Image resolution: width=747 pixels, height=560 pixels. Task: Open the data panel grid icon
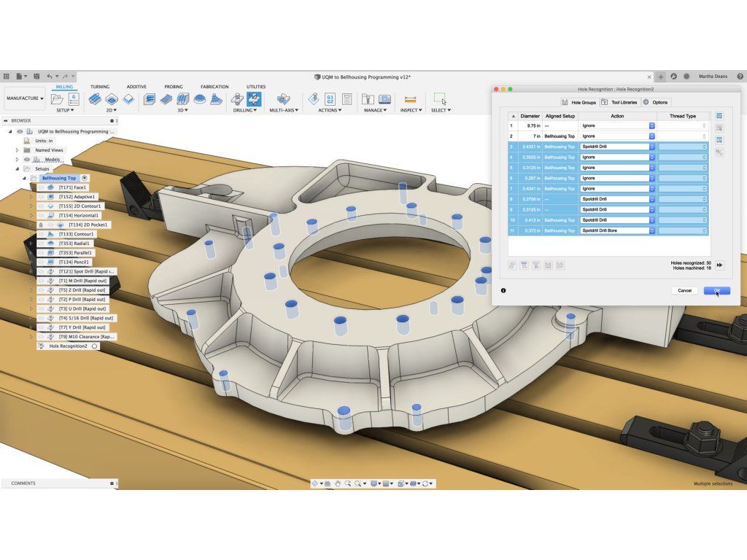click(x=6, y=76)
